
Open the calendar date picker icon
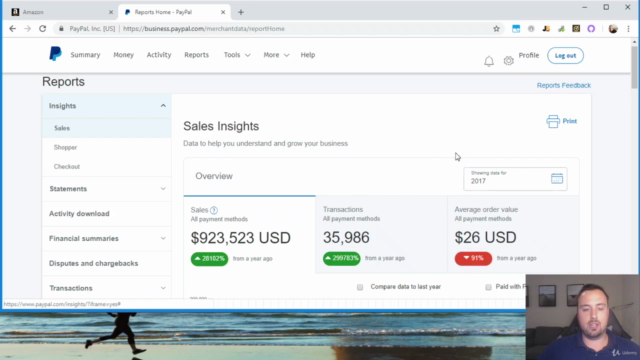(557, 178)
